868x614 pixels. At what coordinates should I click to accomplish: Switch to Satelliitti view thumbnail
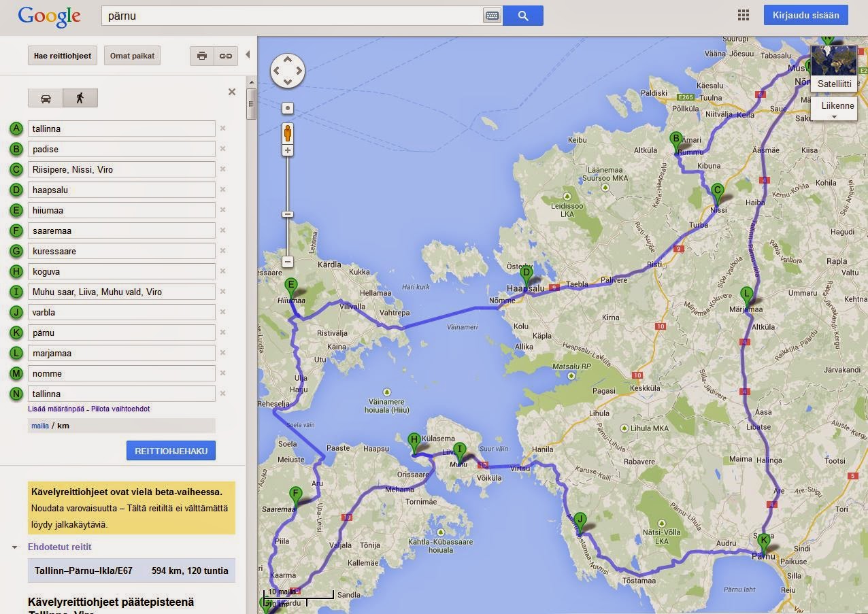coord(834,69)
